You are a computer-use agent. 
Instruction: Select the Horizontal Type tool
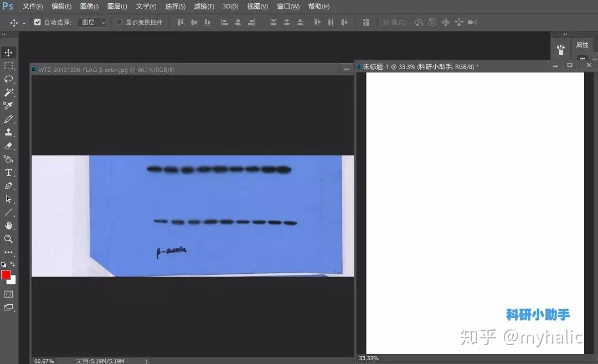[8, 172]
